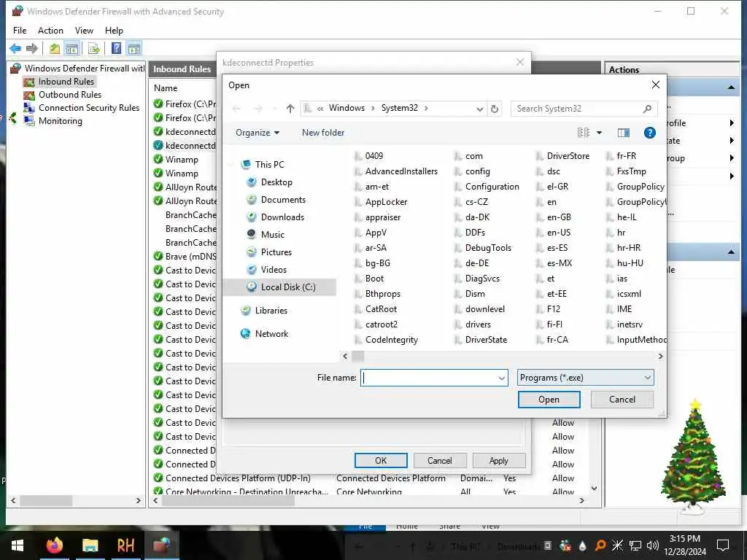This screenshot has width=747, height=560.
Task: Click the horizontal scrollbar thumb in file list
Action: pos(357,356)
